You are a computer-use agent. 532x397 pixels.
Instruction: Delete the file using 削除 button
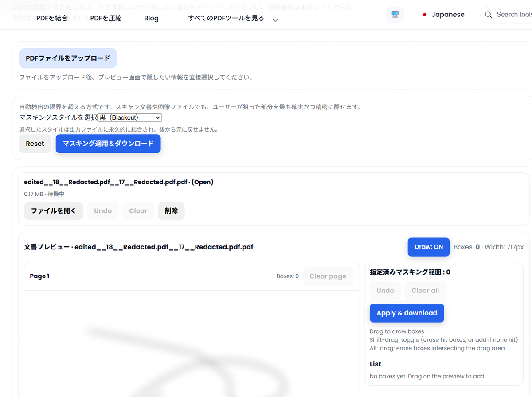tap(171, 211)
